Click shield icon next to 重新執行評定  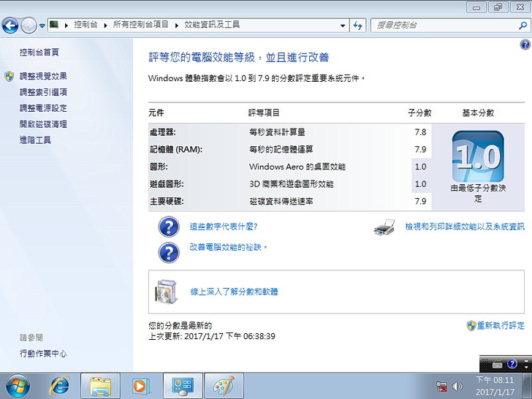coord(471,326)
